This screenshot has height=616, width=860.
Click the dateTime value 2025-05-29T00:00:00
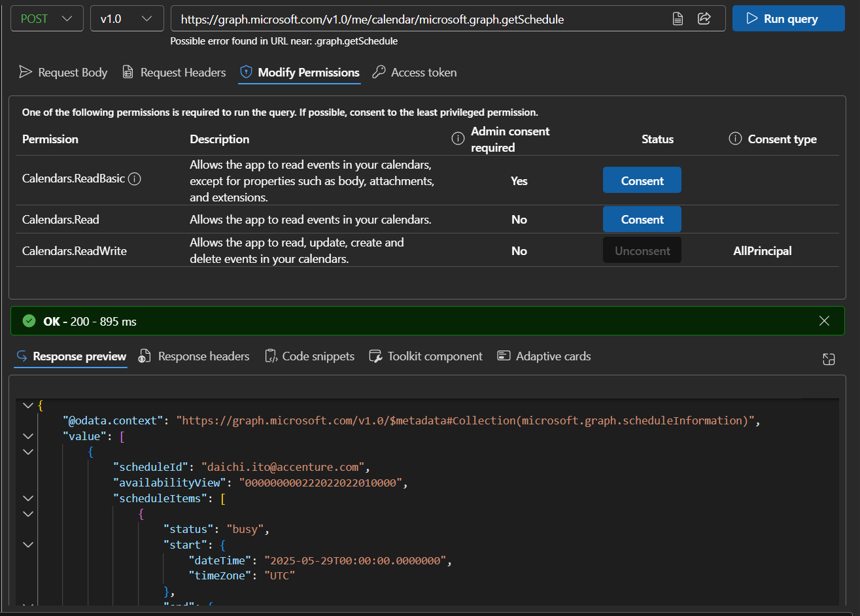tap(355, 560)
